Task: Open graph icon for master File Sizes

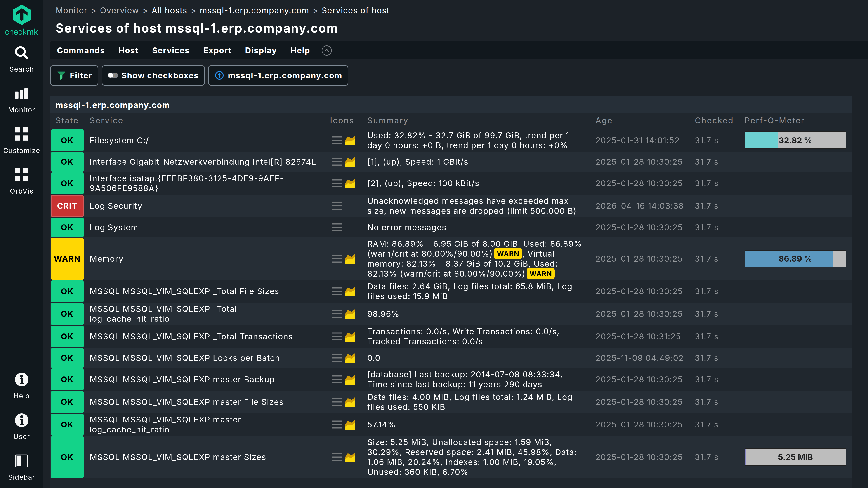Action: tap(350, 402)
